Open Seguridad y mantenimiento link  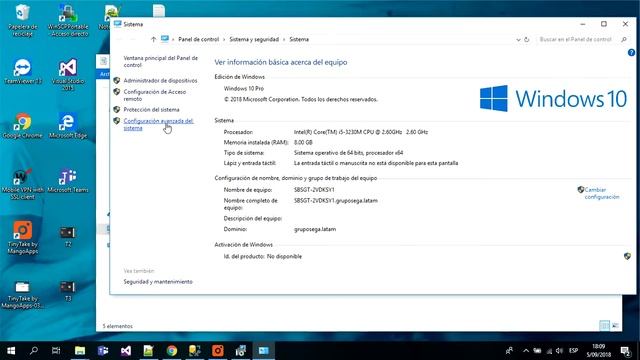(158, 282)
